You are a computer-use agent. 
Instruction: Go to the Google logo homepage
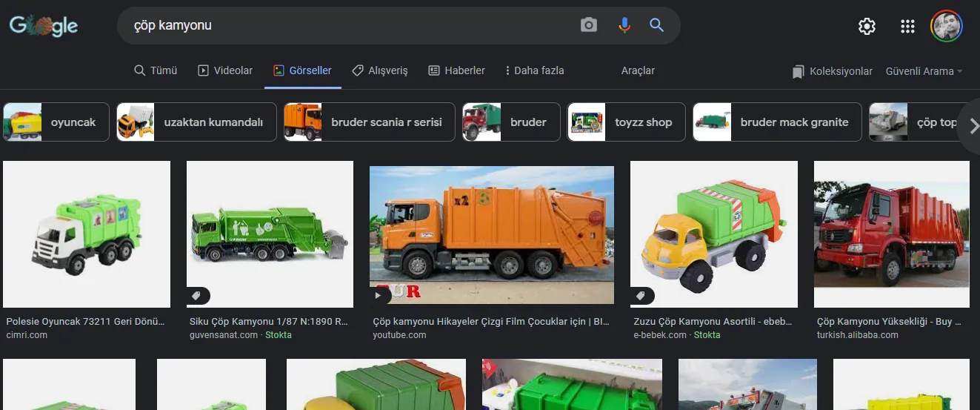[44, 26]
